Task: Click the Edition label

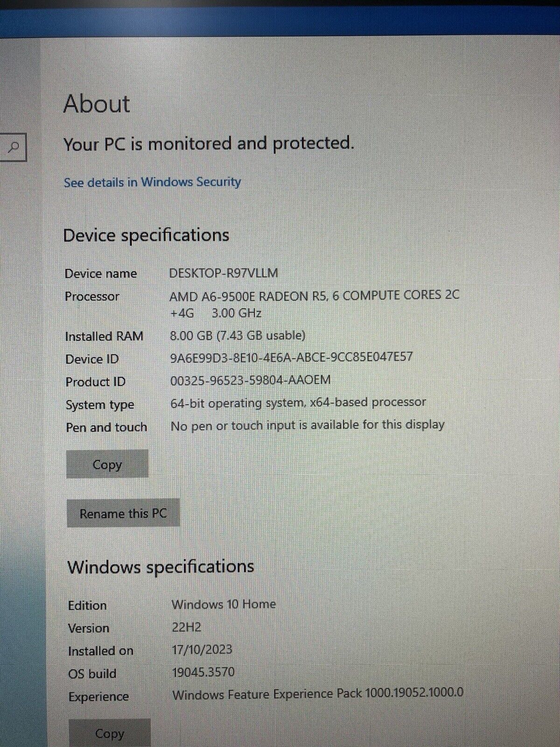Action: click(87, 606)
